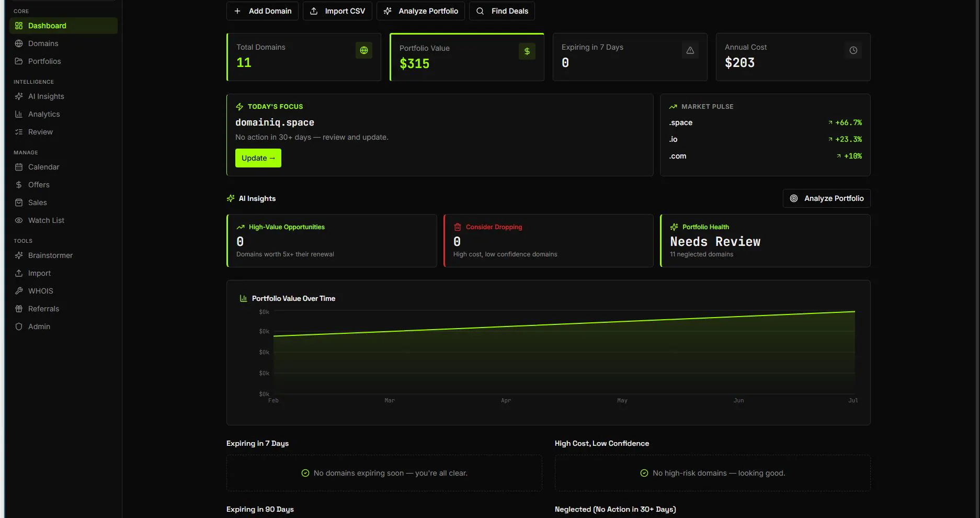This screenshot has width=980, height=518.
Task: Click Analyze Portfolio beside AI Insights heading
Action: click(x=827, y=198)
